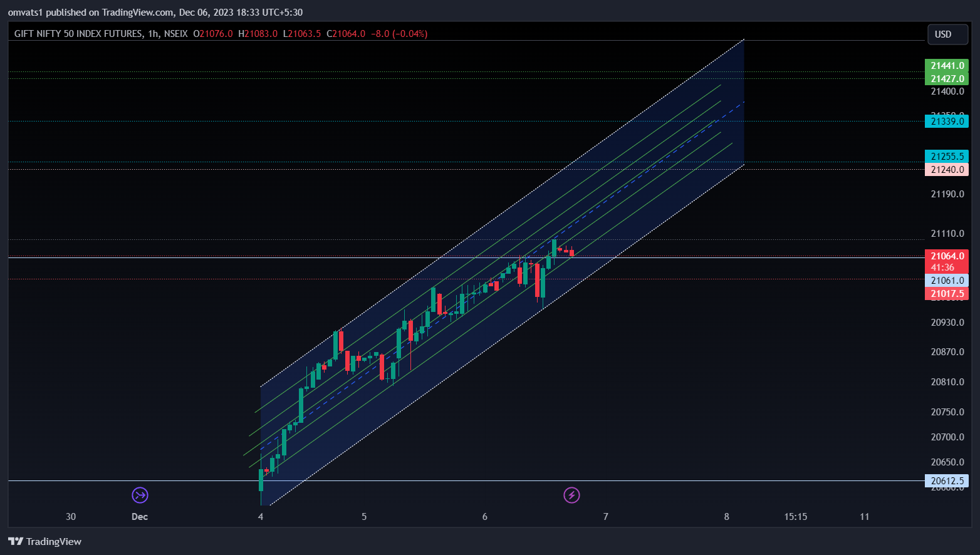Click the 21190.0 price axis label
The height and width of the screenshot is (555, 980).
(x=947, y=194)
